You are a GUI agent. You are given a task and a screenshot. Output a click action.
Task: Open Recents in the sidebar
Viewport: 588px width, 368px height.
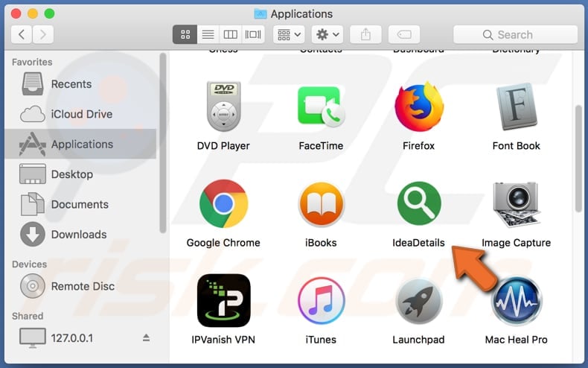(80, 84)
